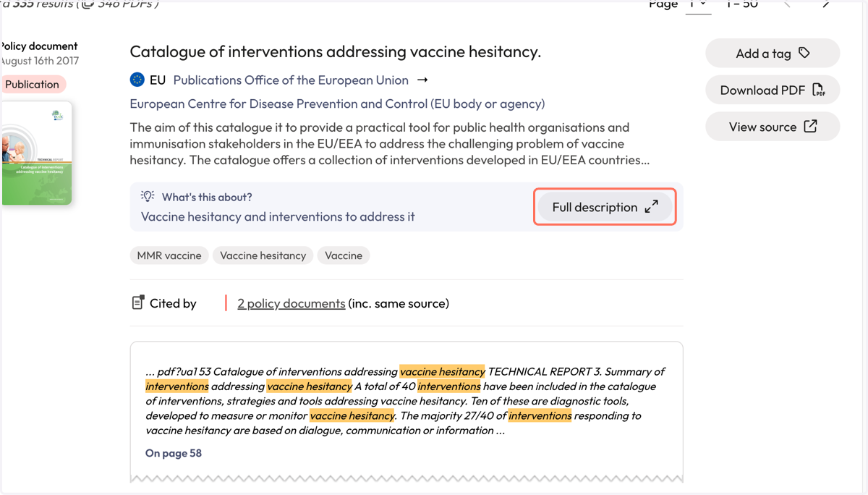Image resolution: width=868 pixels, height=495 pixels.
Task: Click the EU country label
Action: click(158, 80)
